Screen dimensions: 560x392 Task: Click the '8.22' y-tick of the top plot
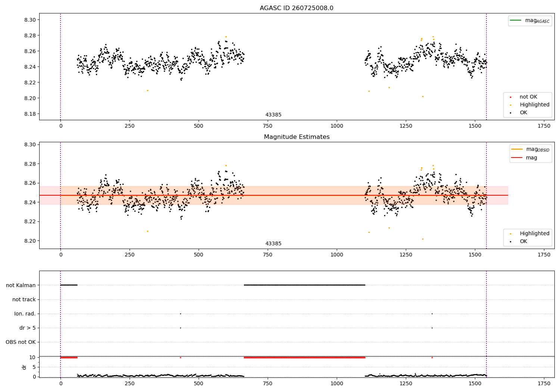tap(30, 83)
